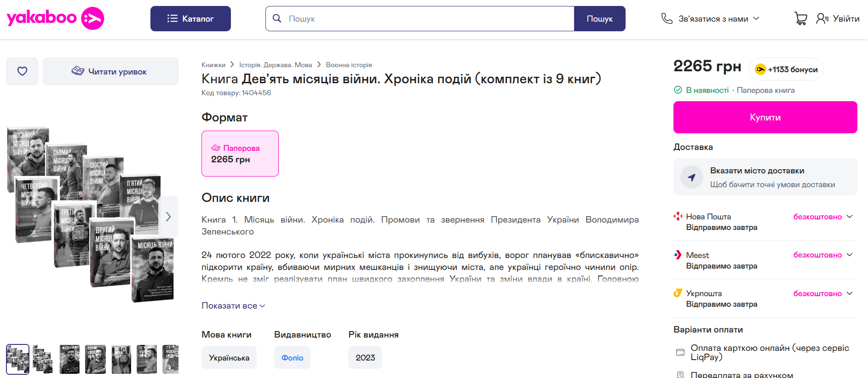Click the Купити button
Image resolution: width=868 pixels, height=378 pixels.
coord(765,117)
